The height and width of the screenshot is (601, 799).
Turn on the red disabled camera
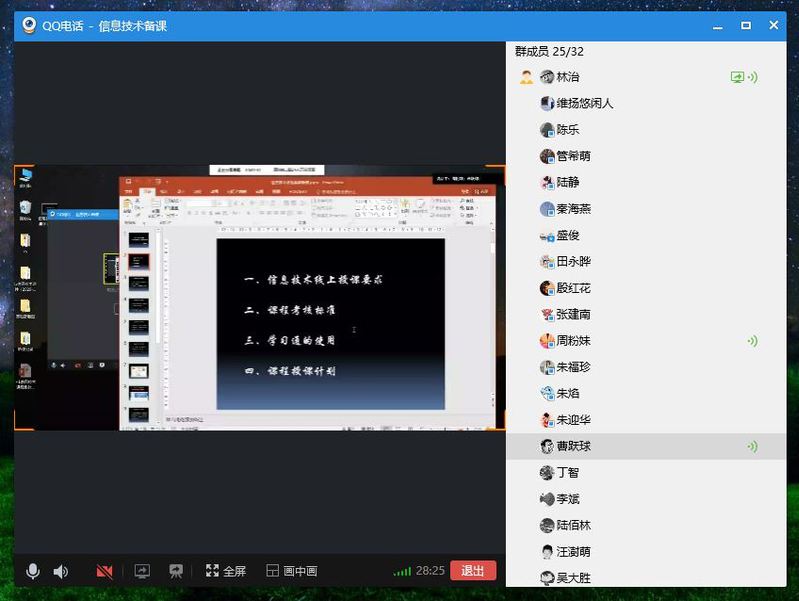pyautogui.click(x=104, y=571)
